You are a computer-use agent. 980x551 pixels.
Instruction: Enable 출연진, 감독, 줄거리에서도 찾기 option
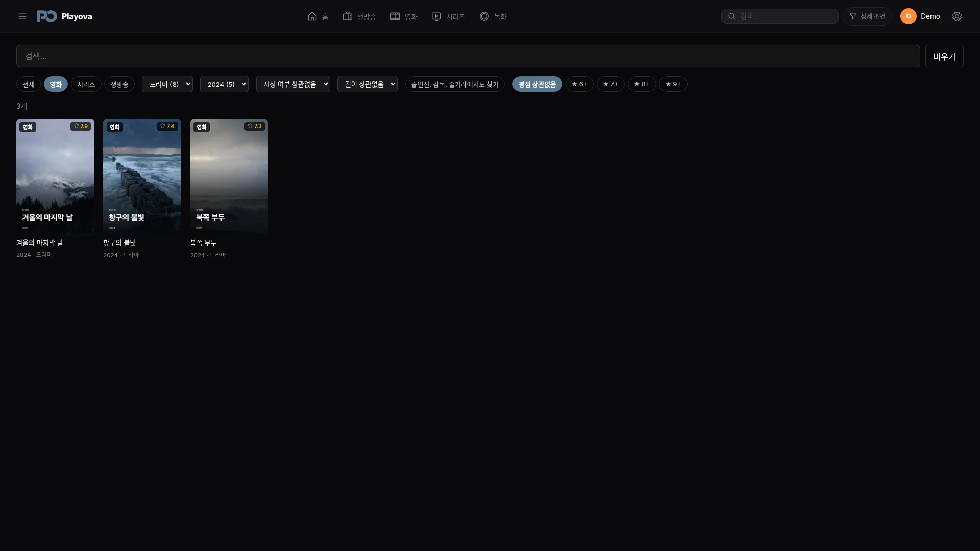[x=455, y=84]
